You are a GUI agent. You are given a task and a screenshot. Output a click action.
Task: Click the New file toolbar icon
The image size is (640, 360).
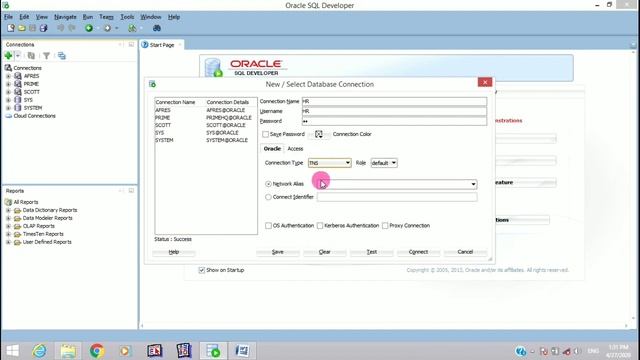(11, 28)
